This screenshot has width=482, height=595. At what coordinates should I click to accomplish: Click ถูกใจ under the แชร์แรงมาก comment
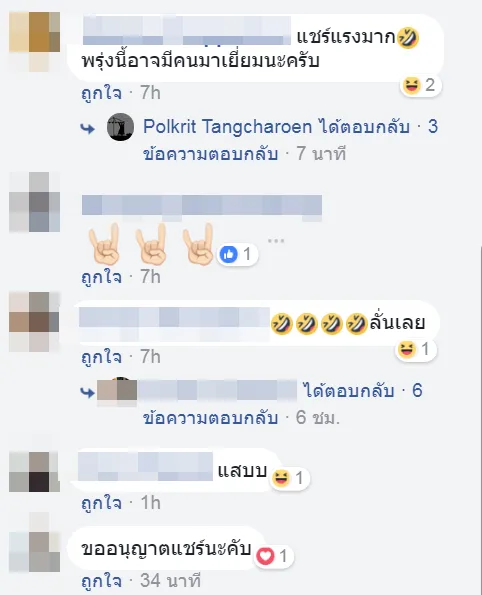tap(101, 93)
